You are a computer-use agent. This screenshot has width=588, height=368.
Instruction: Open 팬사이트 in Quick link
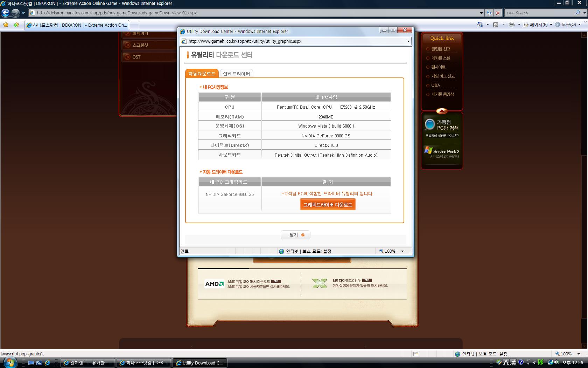pos(438,67)
